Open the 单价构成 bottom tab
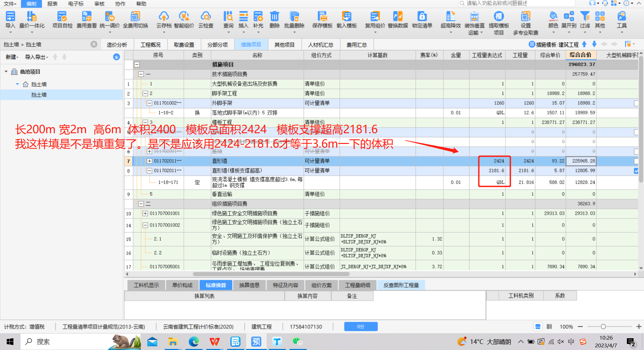This screenshot has height=350, width=644. pos(182,285)
